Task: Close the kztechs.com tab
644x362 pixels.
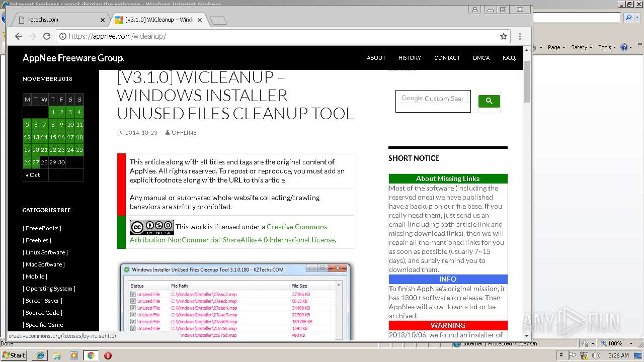Action: pos(103,20)
